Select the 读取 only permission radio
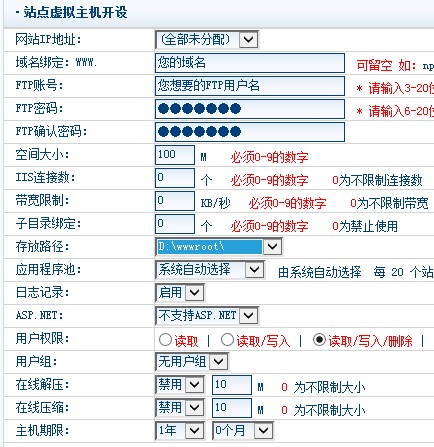 pos(165,340)
